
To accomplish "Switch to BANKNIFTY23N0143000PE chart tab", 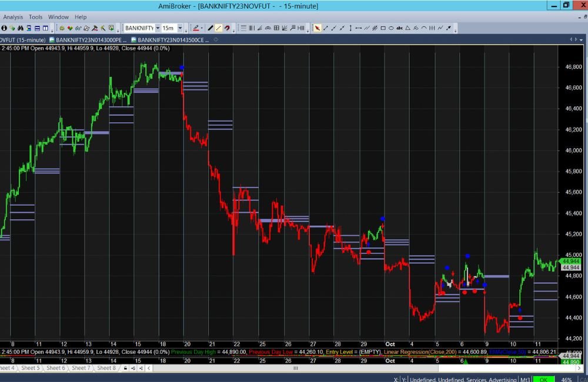I will [x=89, y=40].
